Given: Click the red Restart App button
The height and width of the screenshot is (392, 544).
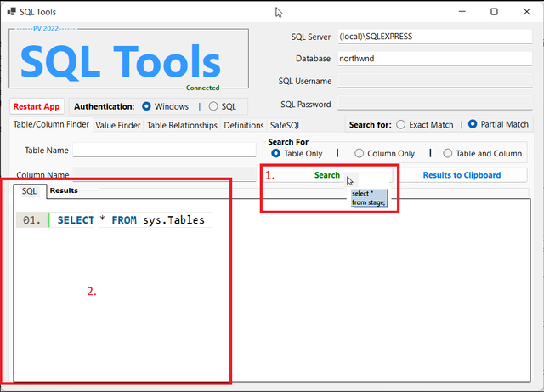Looking at the screenshot, I should [37, 106].
